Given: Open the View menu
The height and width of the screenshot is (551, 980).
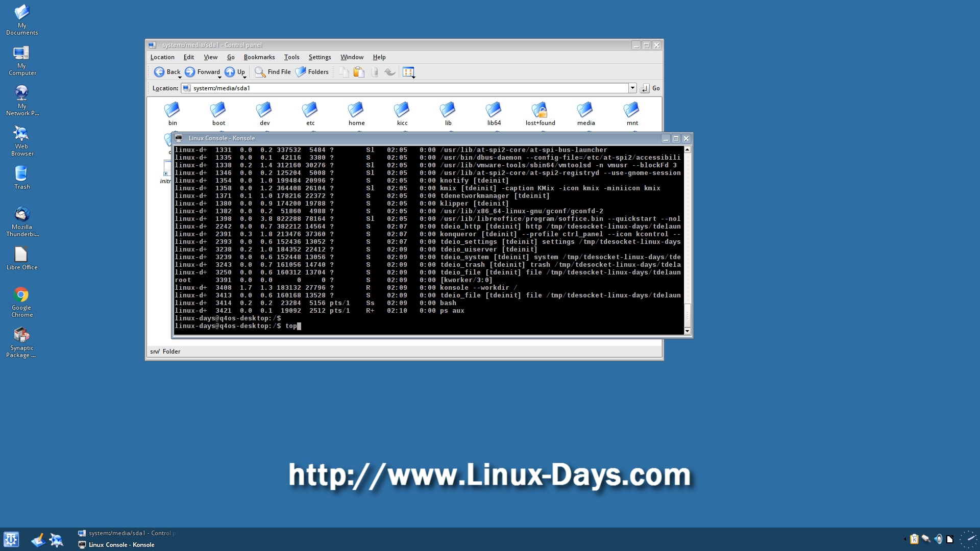Looking at the screenshot, I should [x=210, y=57].
